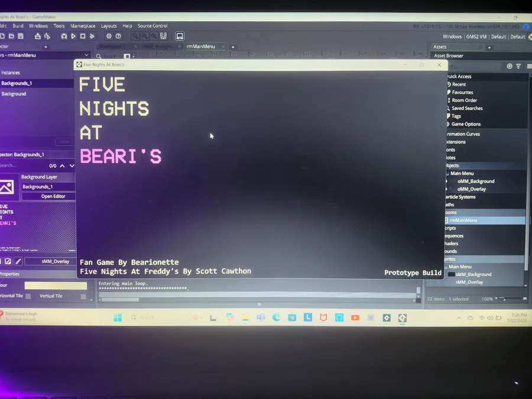This screenshot has height=399, width=532.
Task: Open the Marketplace menu
Action: (x=83, y=26)
